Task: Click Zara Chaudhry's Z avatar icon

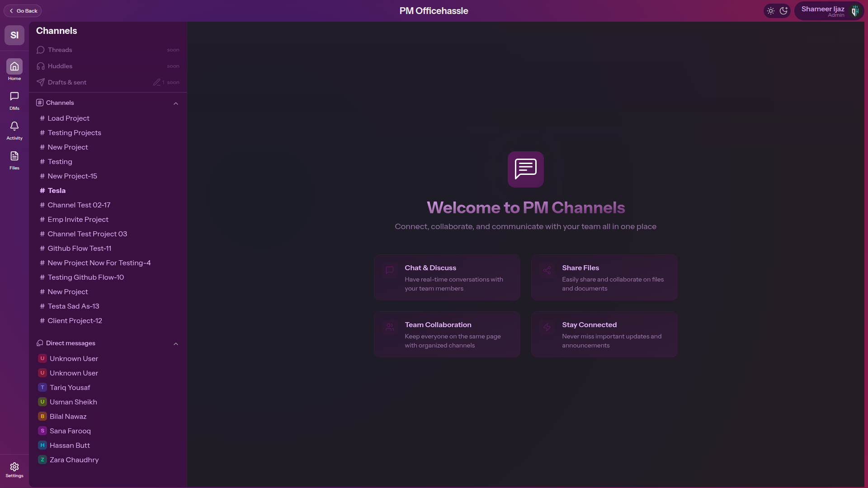Action: [x=42, y=460]
